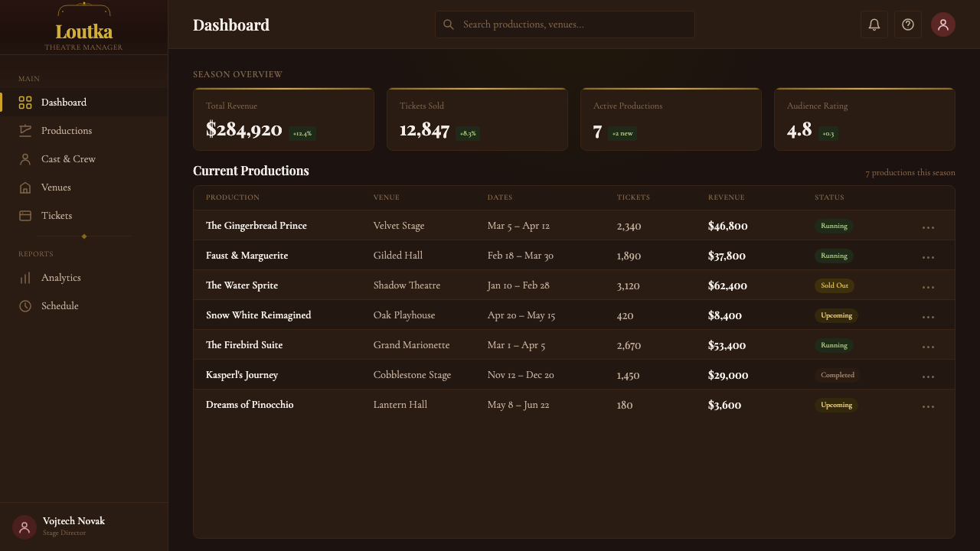The height and width of the screenshot is (551, 980).
Task: Click the Analytics bar chart icon
Action: pyautogui.click(x=25, y=278)
